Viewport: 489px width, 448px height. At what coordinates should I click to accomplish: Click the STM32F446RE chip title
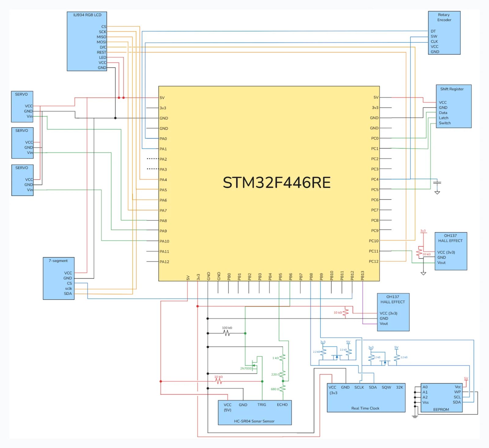tap(277, 183)
